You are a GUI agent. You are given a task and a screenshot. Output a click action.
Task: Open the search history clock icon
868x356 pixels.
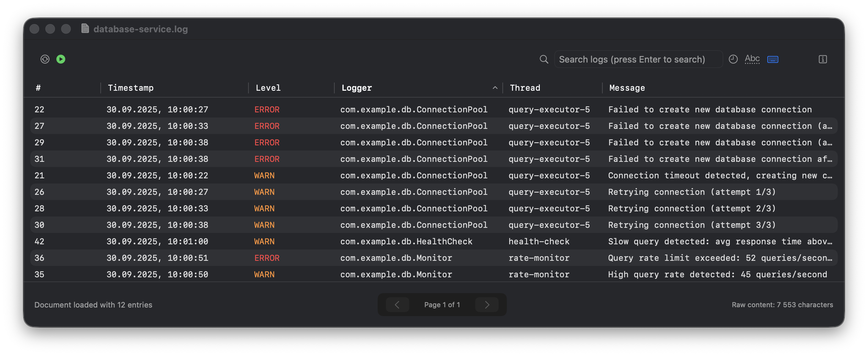coord(733,59)
